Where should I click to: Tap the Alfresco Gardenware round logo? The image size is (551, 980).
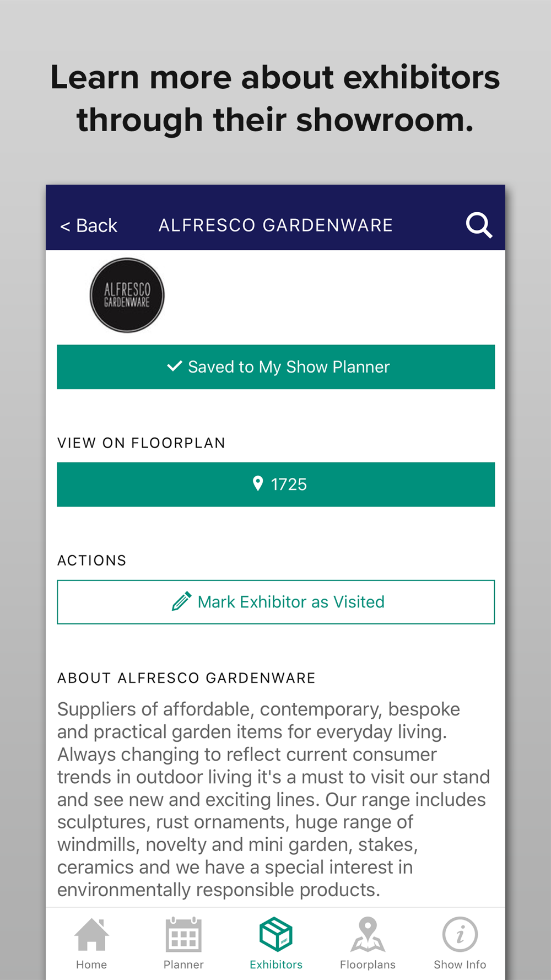[x=127, y=295]
